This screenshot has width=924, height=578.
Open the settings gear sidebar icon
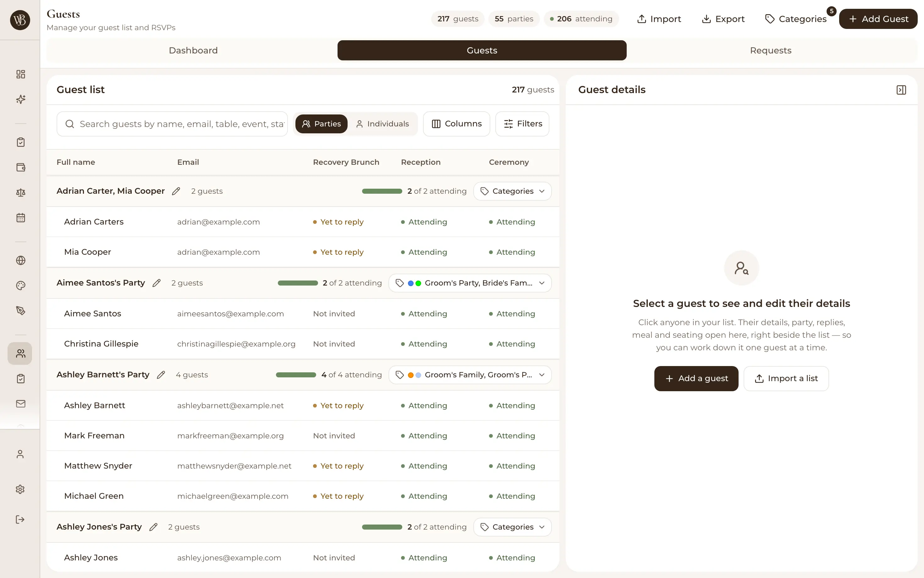coord(20,489)
